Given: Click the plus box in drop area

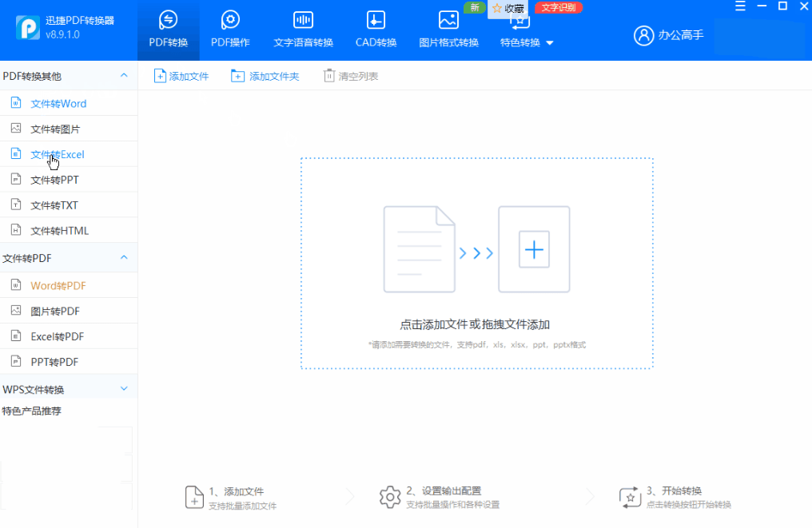Looking at the screenshot, I should (534, 249).
